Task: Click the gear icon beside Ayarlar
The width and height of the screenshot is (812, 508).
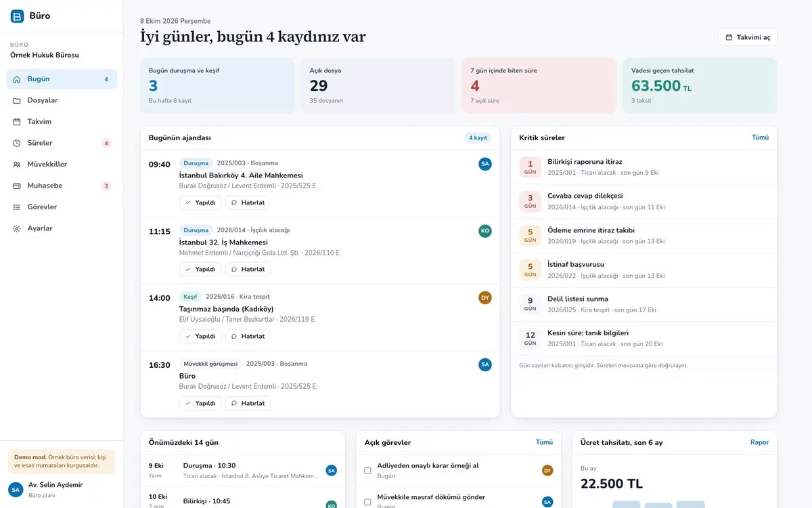Action: [x=17, y=228]
